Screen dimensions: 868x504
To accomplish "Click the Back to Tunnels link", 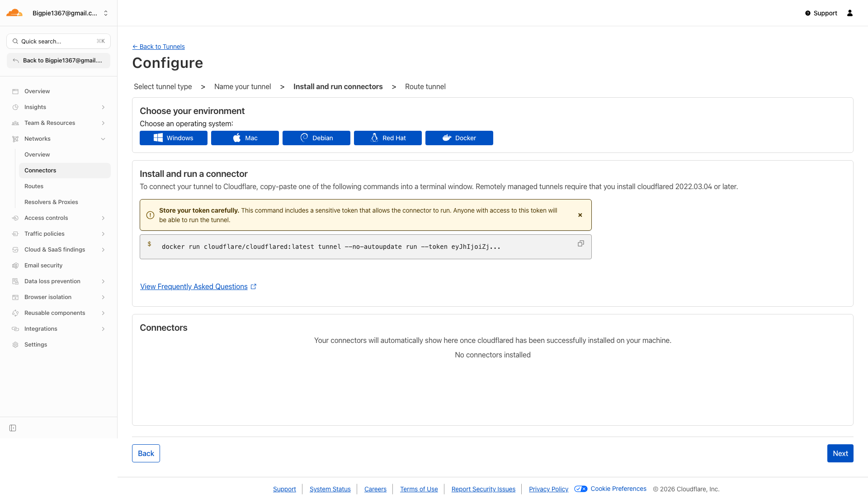I will [159, 47].
